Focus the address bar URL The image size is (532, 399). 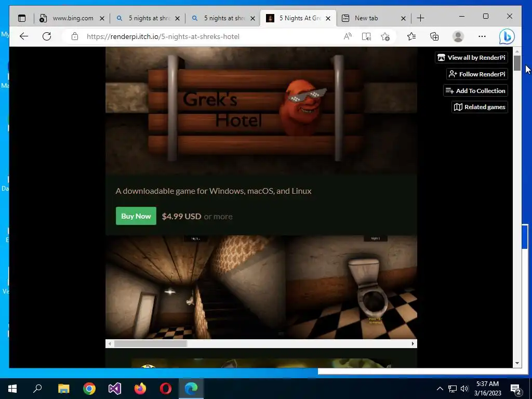[x=163, y=37]
